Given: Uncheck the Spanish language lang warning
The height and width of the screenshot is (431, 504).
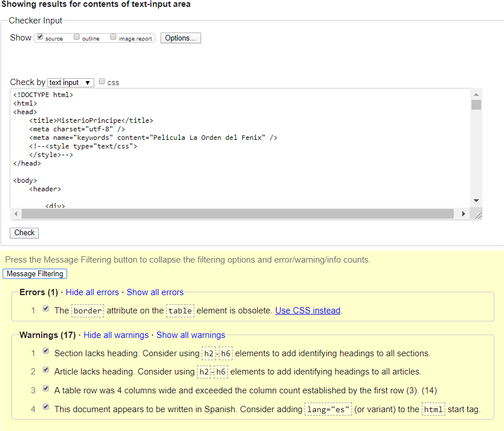Looking at the screenshot, I should coord(46,406).
